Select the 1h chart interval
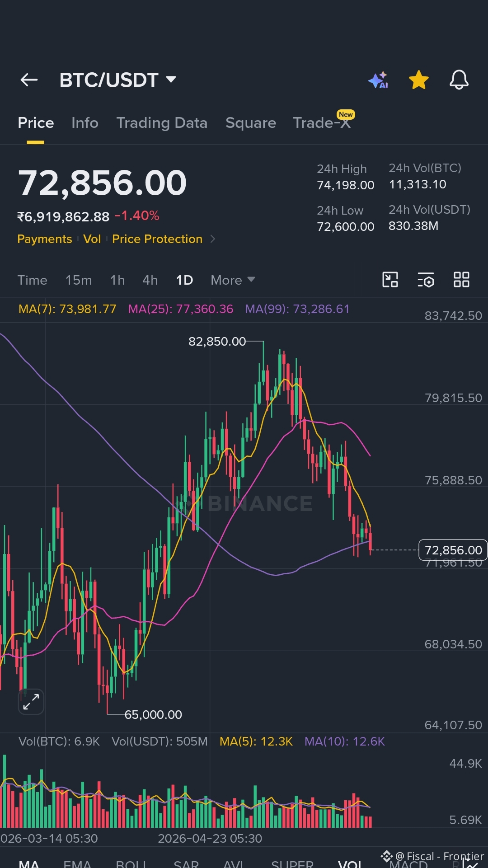The image size is (488, 868). coord(117,280)
